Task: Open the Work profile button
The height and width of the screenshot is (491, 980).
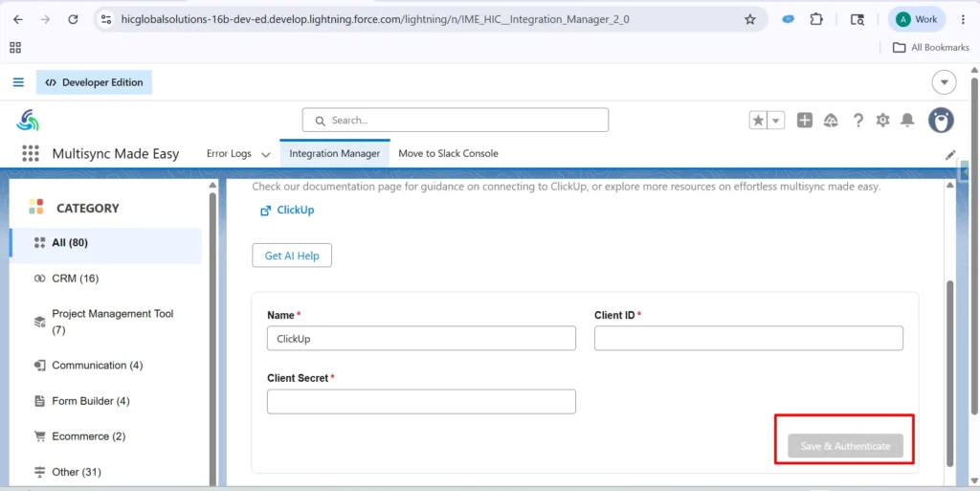Action: 917,19
